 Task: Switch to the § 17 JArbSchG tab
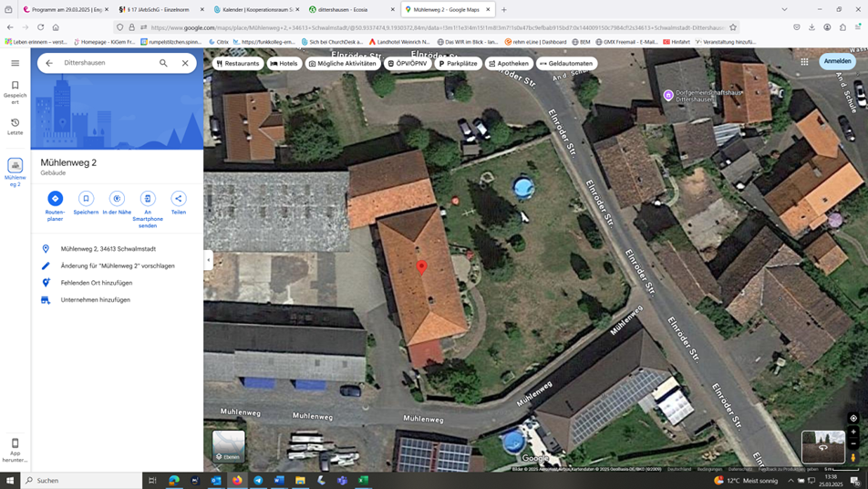pyautogui.click(x=160, y=9)
